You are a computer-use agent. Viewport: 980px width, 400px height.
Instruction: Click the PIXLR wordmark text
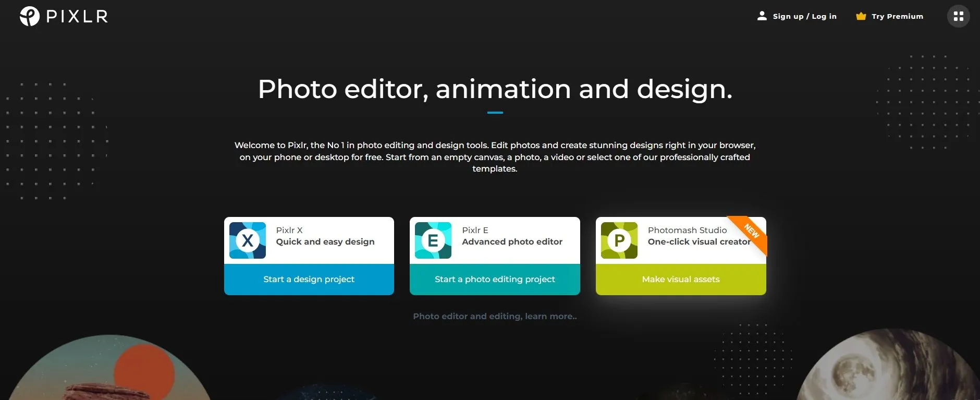tap(77, 17)
